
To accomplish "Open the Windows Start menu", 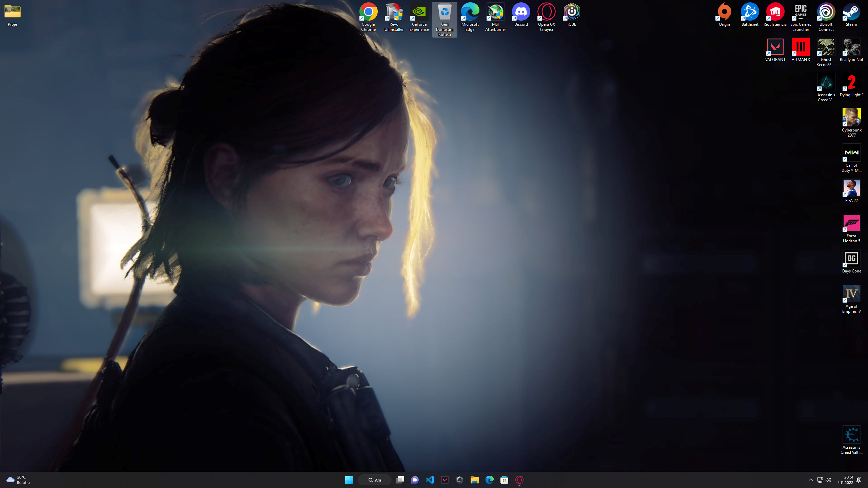I will [349, 480].
